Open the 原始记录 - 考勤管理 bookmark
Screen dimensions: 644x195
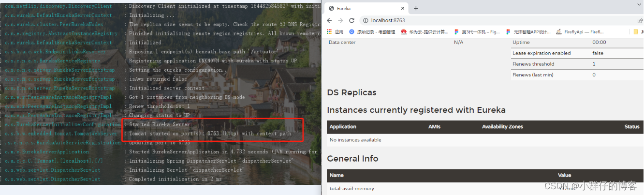click(x=372, y=31)
